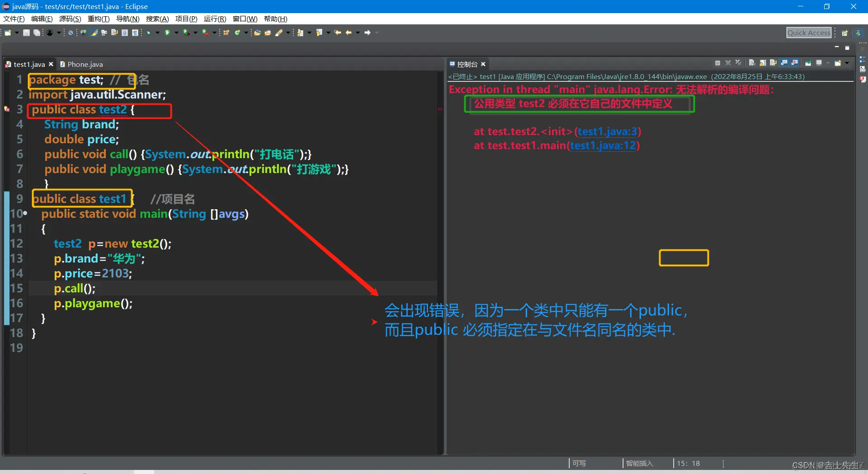The width and height of the screenshot is (868, 474).
Task: Expand the New file dropdown arrow
Action: click(17, 33)
